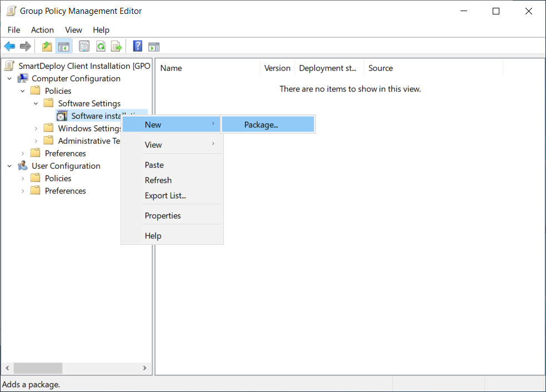Image resolution: width=546 pixels, height=392 pixels.
Task: Toggle the Show/Hide Console Tree icon
Action: coord(64,46)
